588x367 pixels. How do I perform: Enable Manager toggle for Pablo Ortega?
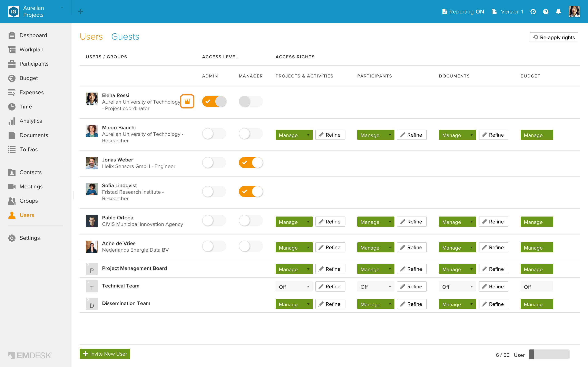251,221
